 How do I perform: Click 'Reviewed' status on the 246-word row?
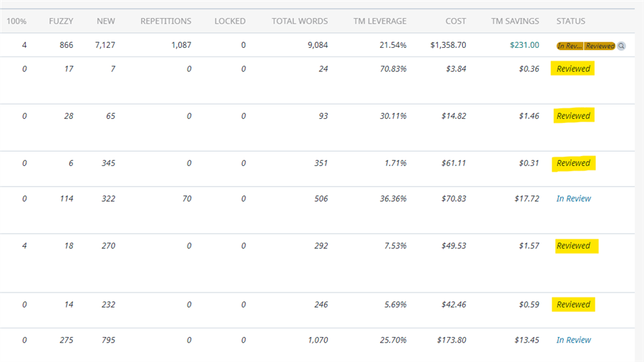(573, 305)
